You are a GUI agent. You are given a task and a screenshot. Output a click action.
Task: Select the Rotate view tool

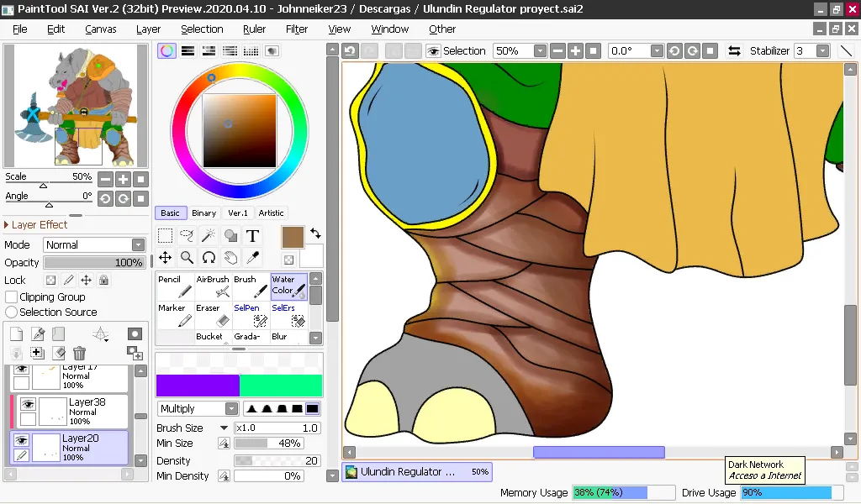click(209, 257)
